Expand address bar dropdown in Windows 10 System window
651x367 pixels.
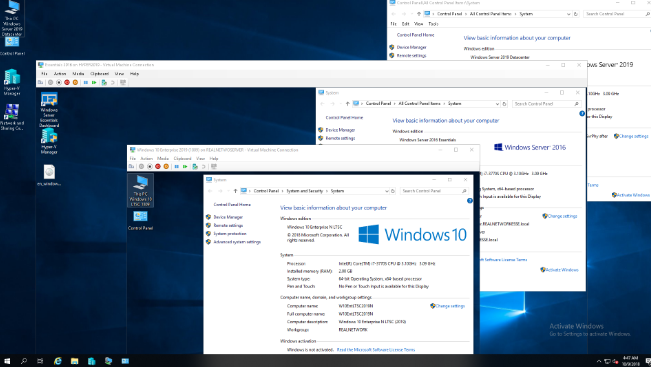(387, 191)
